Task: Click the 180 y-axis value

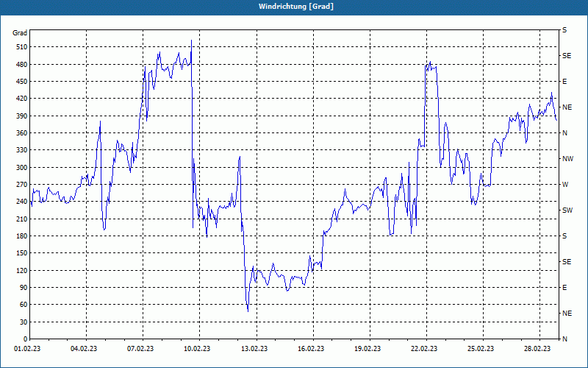Action: (x=22, y=236)
